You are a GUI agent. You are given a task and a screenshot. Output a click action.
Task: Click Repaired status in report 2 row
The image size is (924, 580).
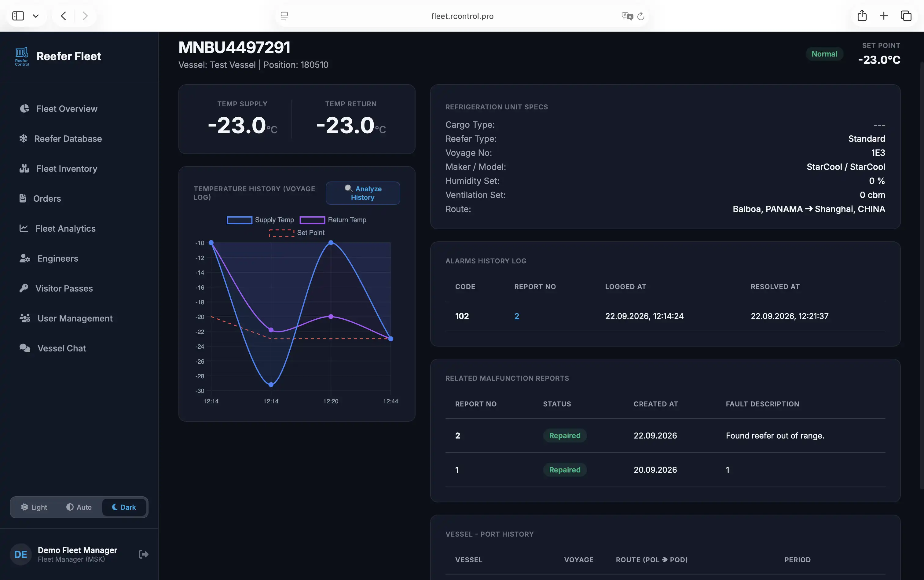(565, 435)
